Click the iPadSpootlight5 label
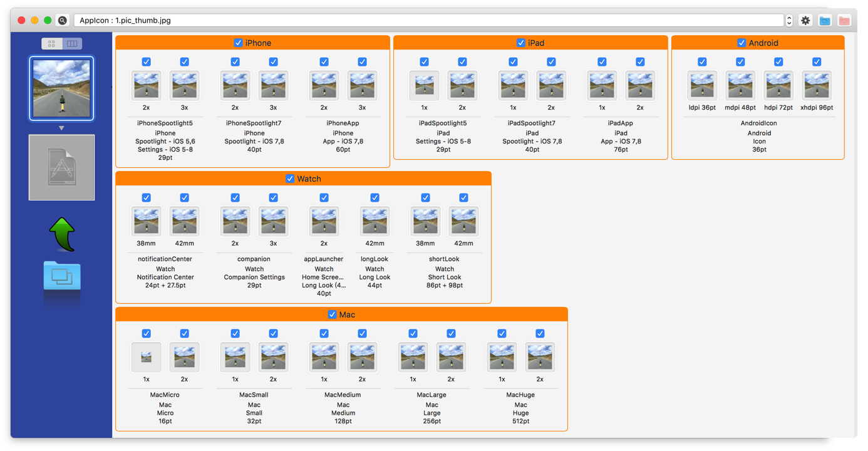This screenshot has width=868, height=451. point(443,123)
